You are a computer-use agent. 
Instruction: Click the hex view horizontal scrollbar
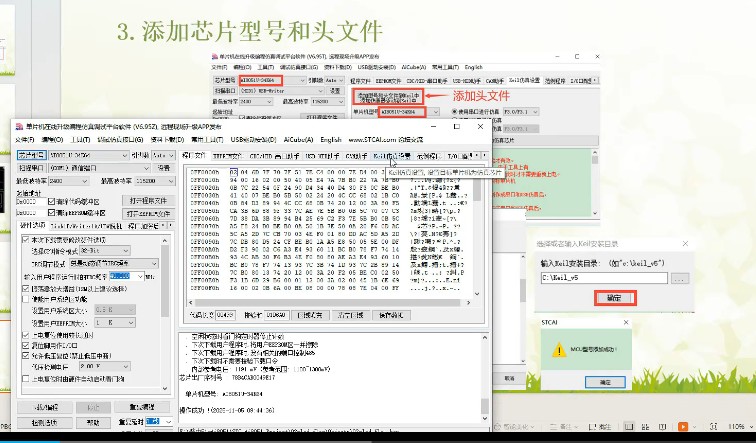coord(329,303)
